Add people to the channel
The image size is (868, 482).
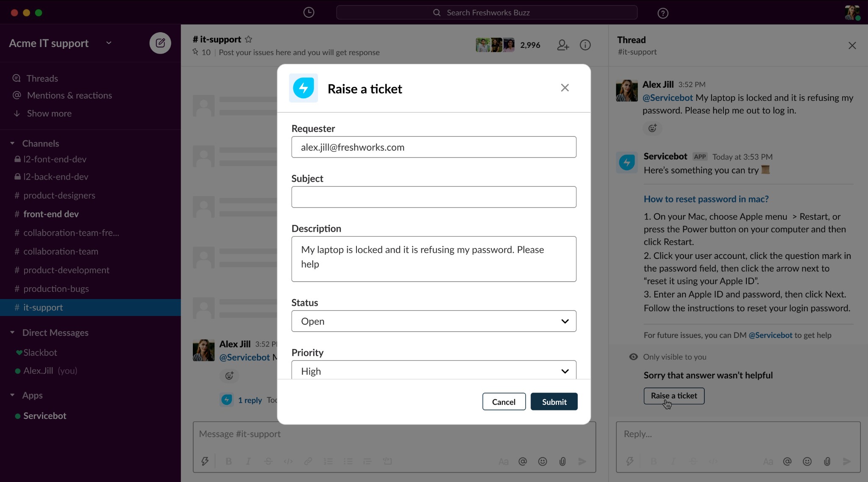click(x=563, y=45)
